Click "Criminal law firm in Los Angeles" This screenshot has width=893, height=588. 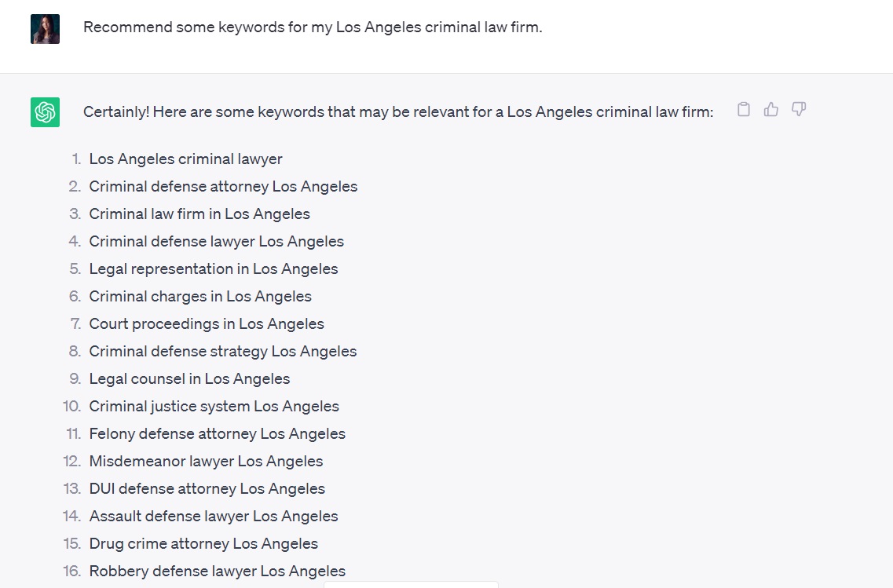click(199, 214)
